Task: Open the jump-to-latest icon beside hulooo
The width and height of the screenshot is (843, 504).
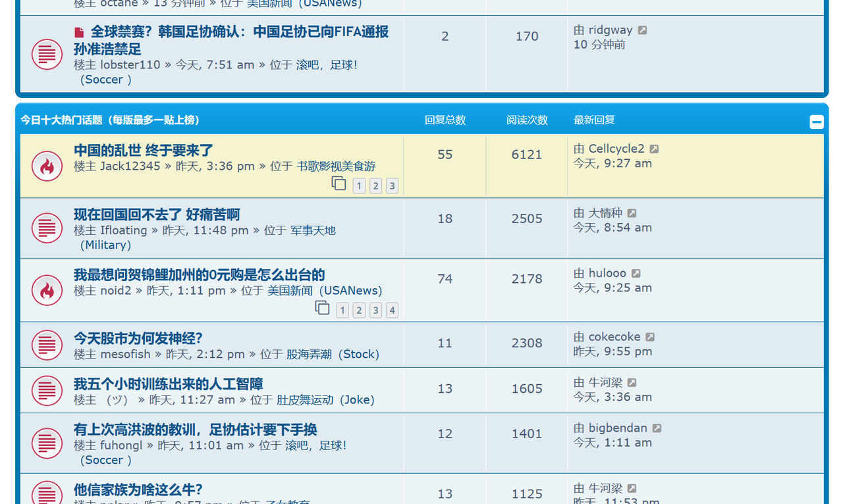Action: (636, 274)
